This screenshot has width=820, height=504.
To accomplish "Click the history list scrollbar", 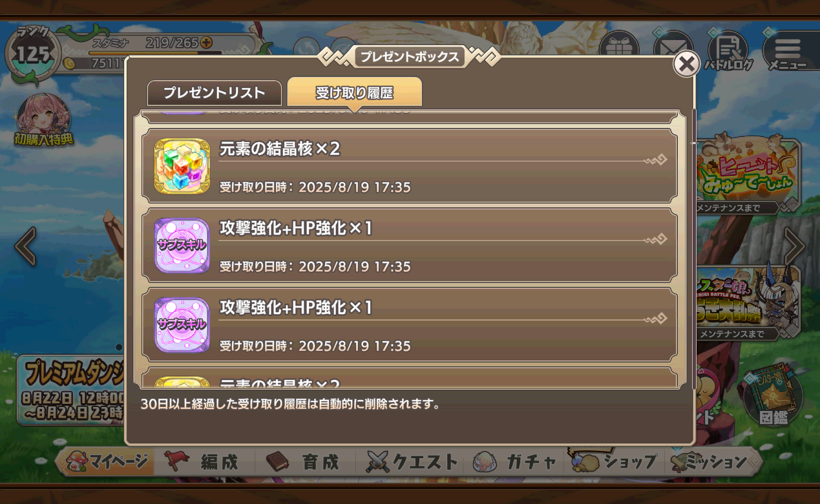I will click(x=693, y=249).
